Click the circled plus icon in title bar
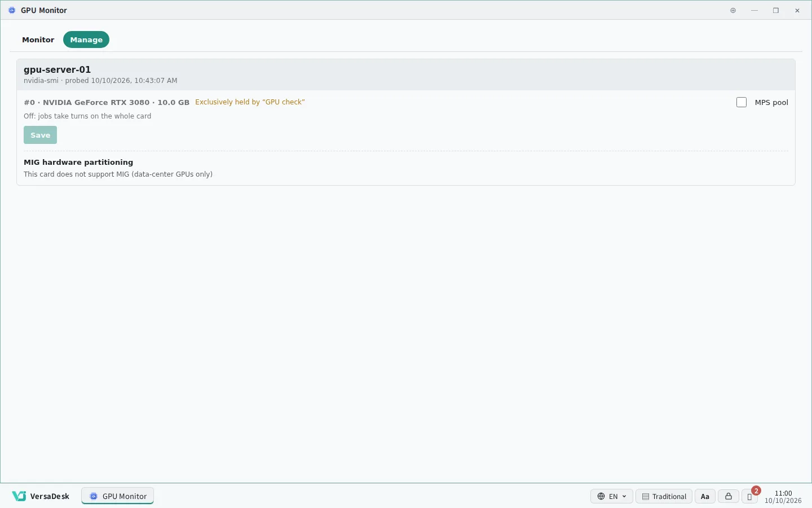 click(733, 10)
